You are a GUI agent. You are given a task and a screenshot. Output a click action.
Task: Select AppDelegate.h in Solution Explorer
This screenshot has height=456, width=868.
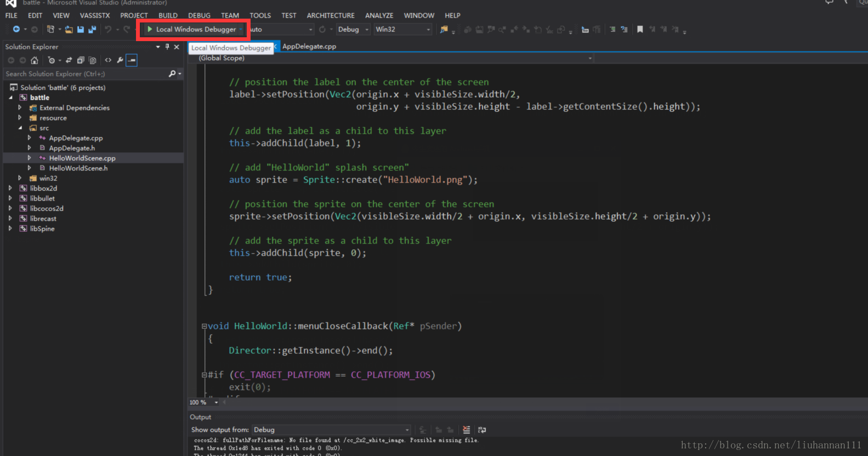(x=72, y=148)
